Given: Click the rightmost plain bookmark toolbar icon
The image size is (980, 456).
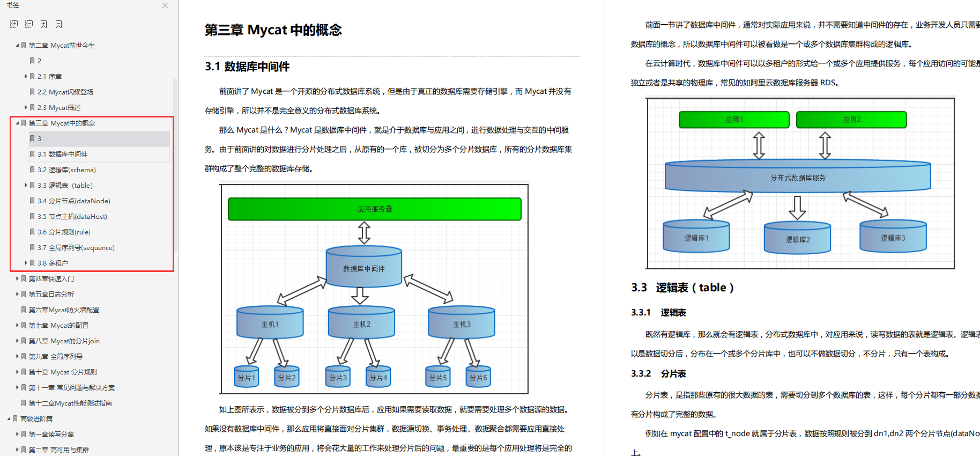Looking at the screenshot, I should click(59, 24).
